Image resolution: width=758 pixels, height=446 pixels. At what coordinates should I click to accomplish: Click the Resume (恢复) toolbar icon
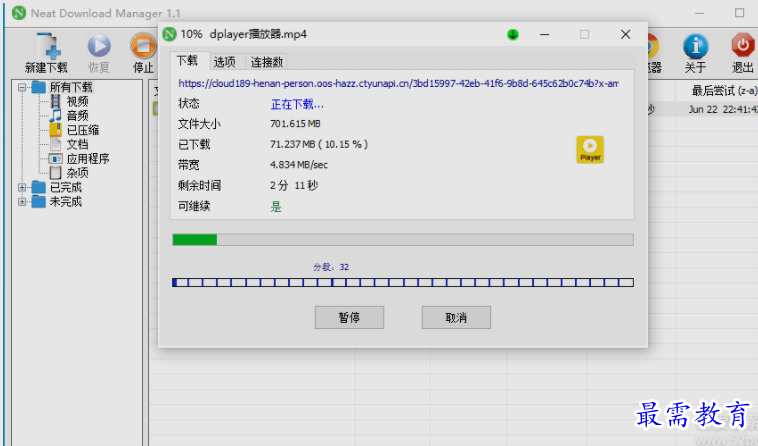tap(99, 46)
